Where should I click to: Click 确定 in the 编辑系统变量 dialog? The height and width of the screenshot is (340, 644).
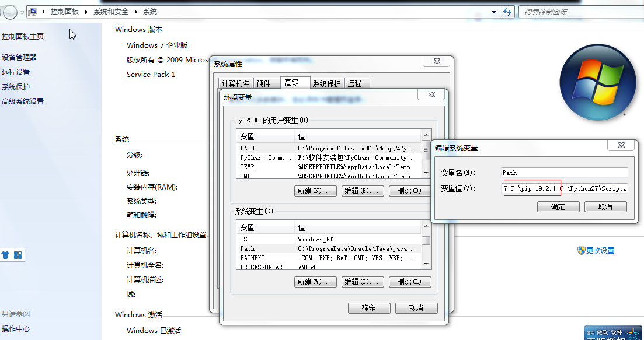click(558, 206)
